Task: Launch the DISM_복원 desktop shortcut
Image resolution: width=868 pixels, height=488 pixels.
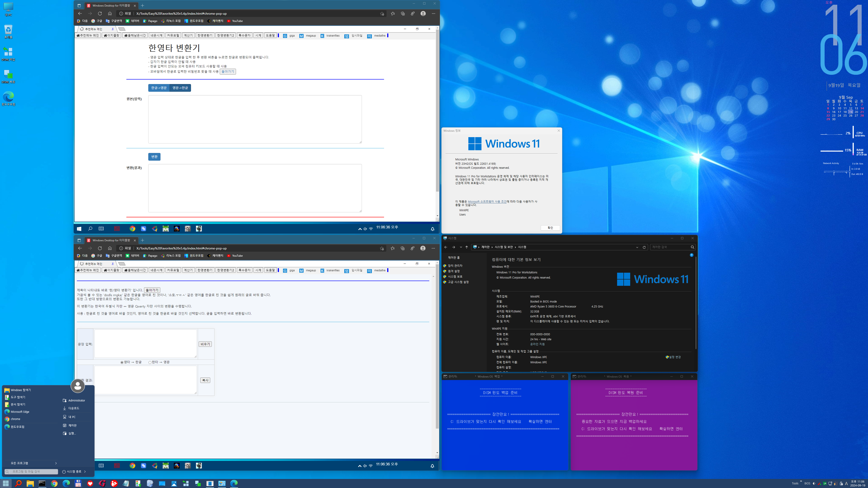Action: coord(8,76)
